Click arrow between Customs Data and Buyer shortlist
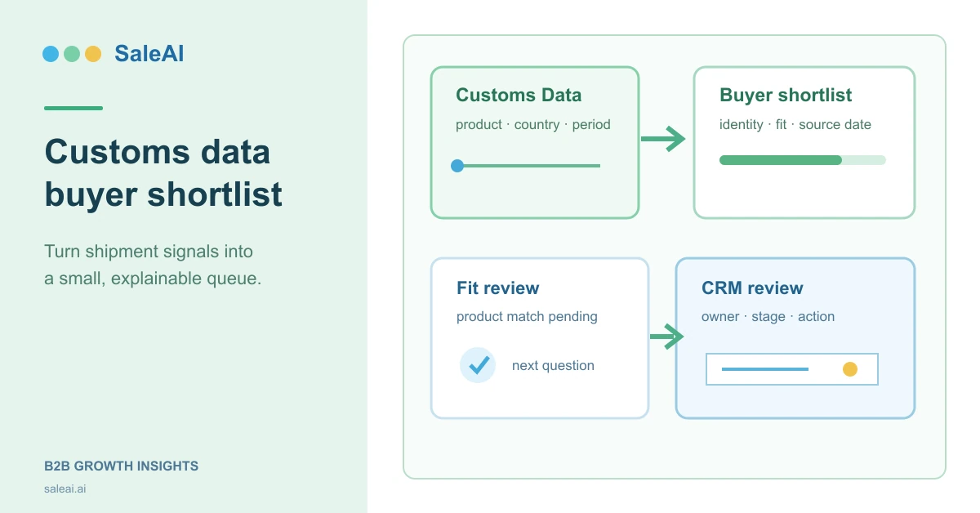Screen dimensions: 980x513 pos(663,139)
